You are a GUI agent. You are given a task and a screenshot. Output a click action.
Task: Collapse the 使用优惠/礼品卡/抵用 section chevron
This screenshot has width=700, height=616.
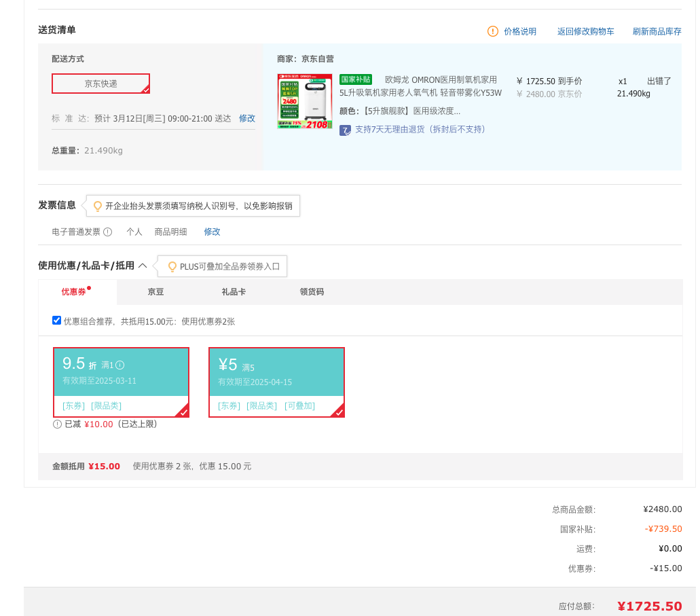click(x=143, y=266)
